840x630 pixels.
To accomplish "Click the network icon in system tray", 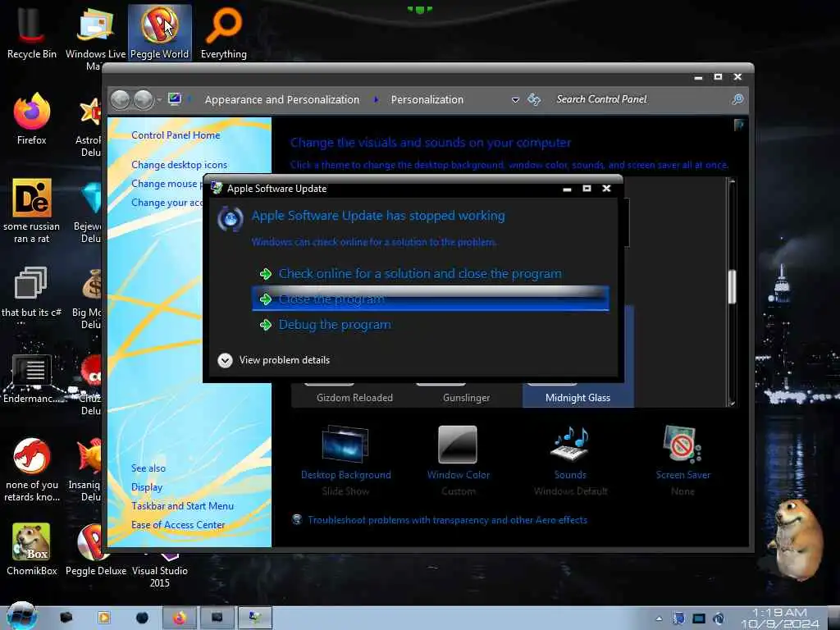I will [699, 619].
